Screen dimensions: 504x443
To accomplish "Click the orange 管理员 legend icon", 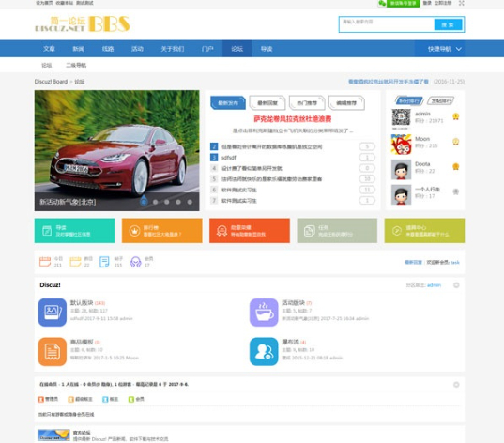I will 40,399.
